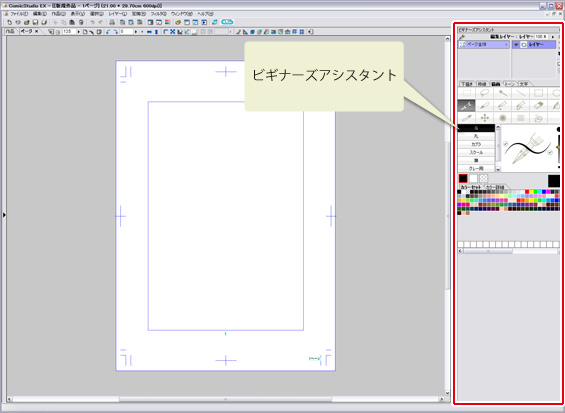Screen dimensions: 565x413
Task: Select the straight line tool
Action: pos(521,93)
